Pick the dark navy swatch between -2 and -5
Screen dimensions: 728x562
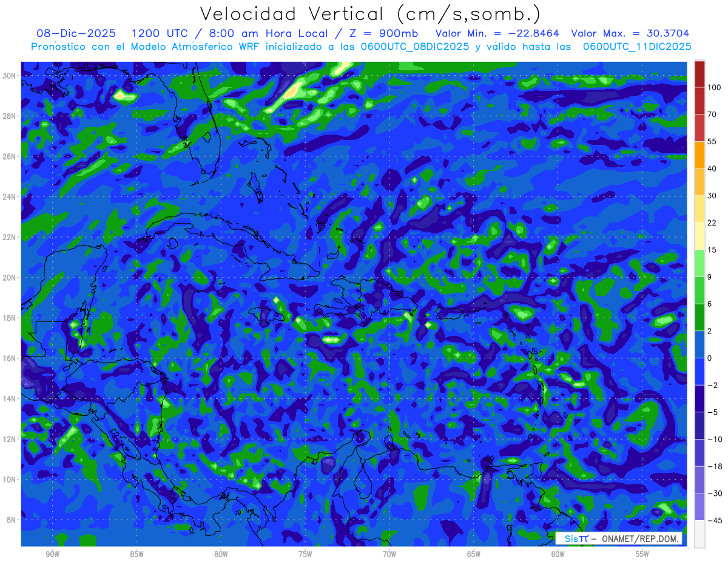(699, 398)
